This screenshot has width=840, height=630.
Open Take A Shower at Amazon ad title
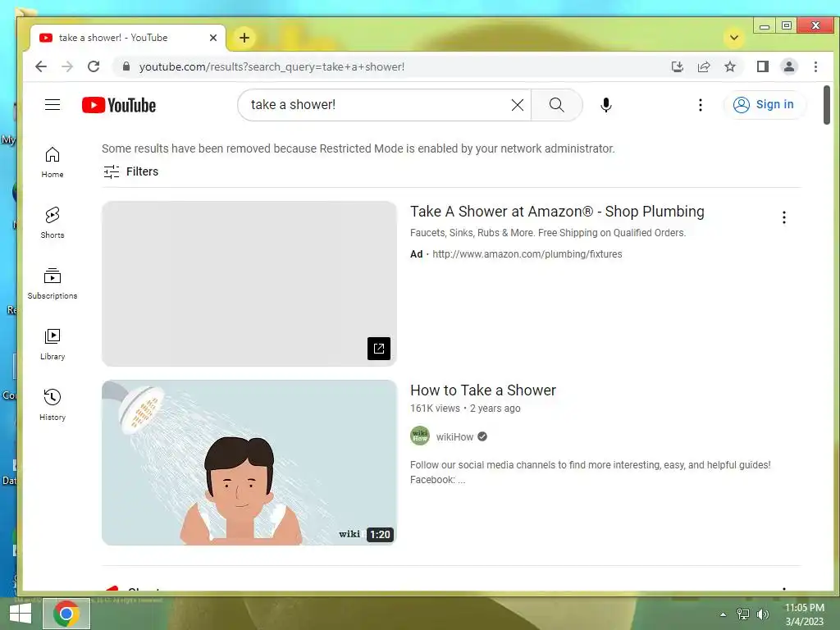[557, 212]
